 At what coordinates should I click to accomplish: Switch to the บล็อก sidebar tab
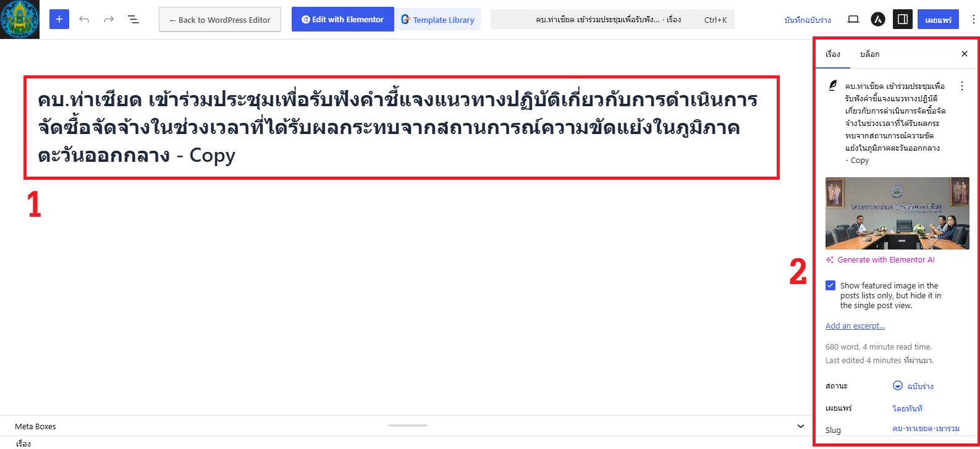[x=869, y=54]
